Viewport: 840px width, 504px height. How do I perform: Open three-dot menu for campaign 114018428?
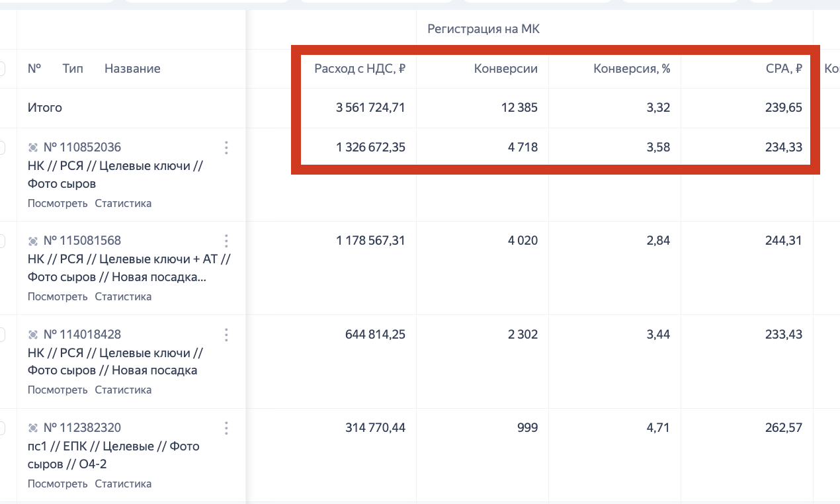point(226,335)
